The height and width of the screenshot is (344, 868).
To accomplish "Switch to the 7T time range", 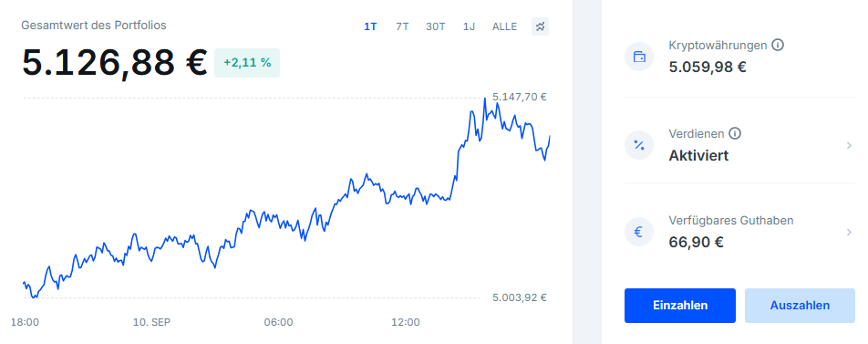I will (x=402, y=26).
